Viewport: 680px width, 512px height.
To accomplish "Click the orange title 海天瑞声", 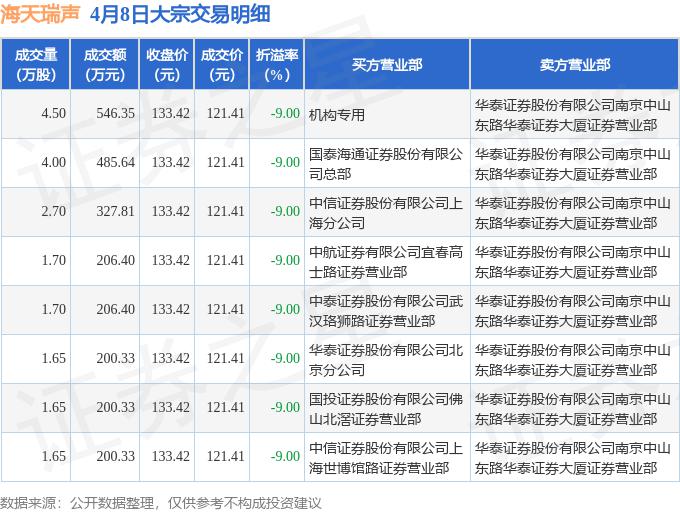I will point(40,14).
